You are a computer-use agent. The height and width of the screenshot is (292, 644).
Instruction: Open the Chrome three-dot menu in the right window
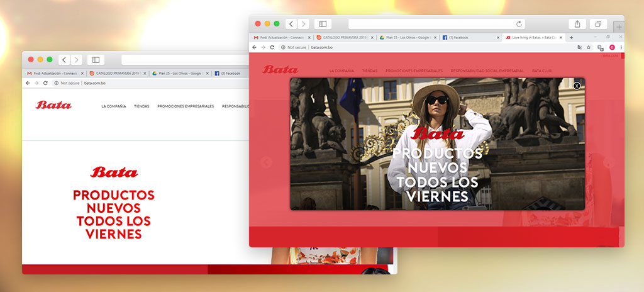621,47
